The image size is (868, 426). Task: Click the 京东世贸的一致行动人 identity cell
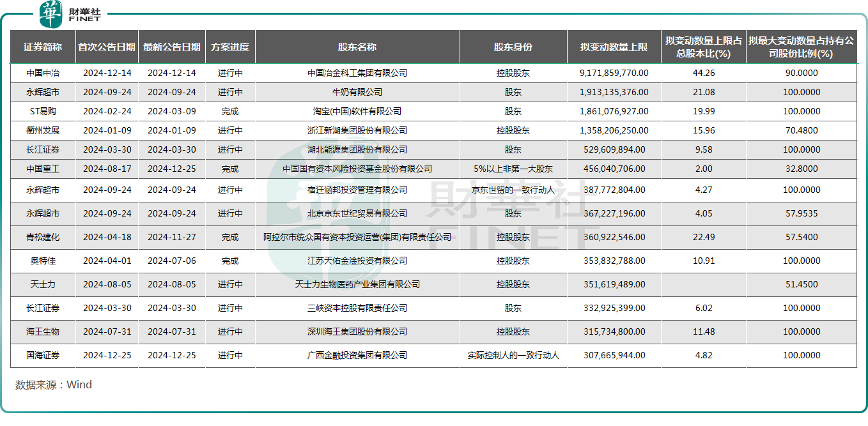(513, 190)
